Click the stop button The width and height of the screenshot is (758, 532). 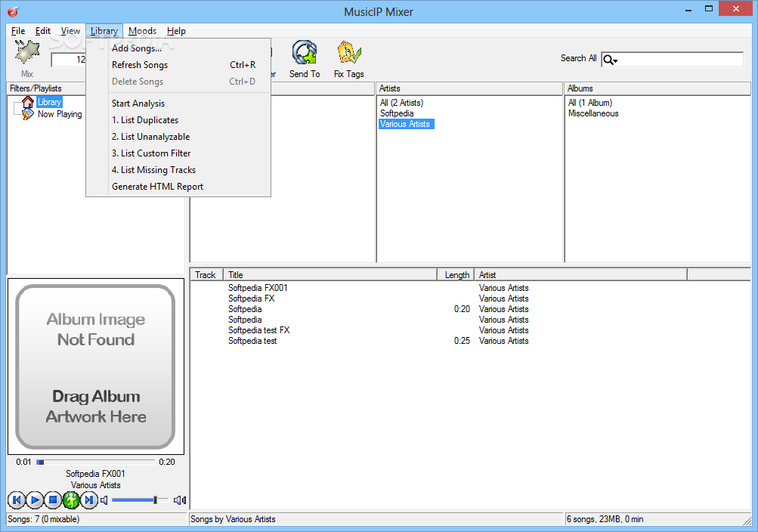point(53,500)
